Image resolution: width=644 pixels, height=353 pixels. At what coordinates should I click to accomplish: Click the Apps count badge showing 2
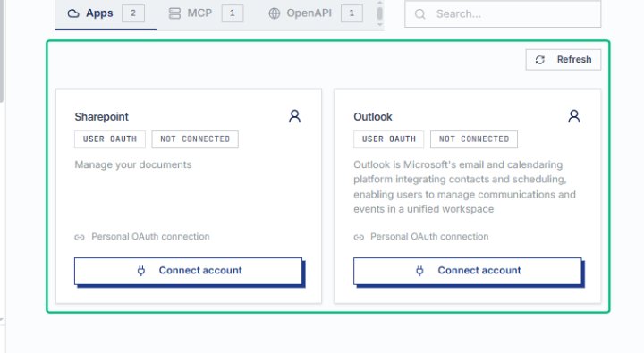133,13
